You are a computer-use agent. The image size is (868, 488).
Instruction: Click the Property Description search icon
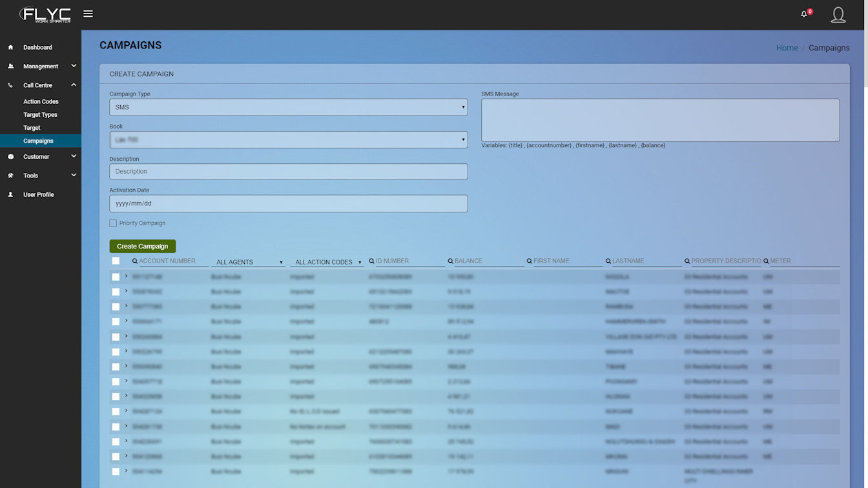687,261
